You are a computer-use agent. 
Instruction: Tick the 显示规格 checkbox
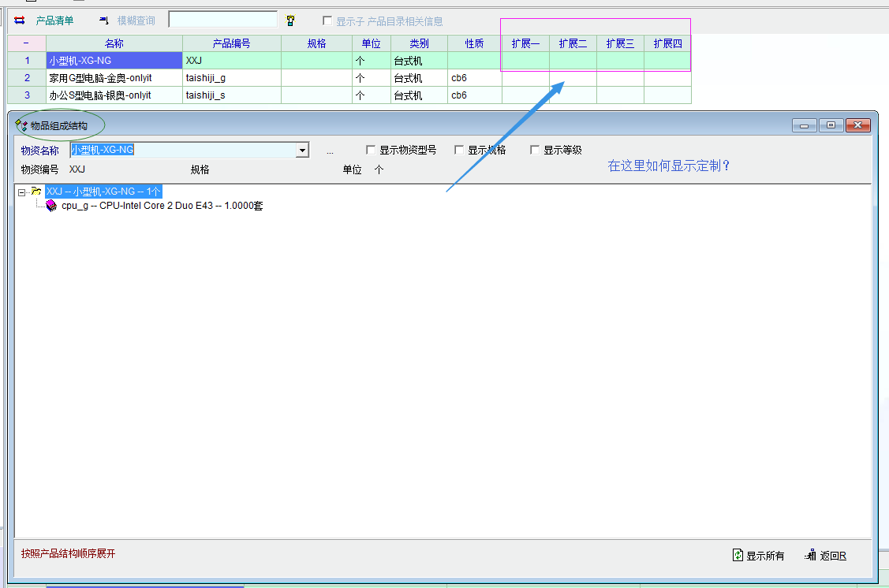[459, 150]
